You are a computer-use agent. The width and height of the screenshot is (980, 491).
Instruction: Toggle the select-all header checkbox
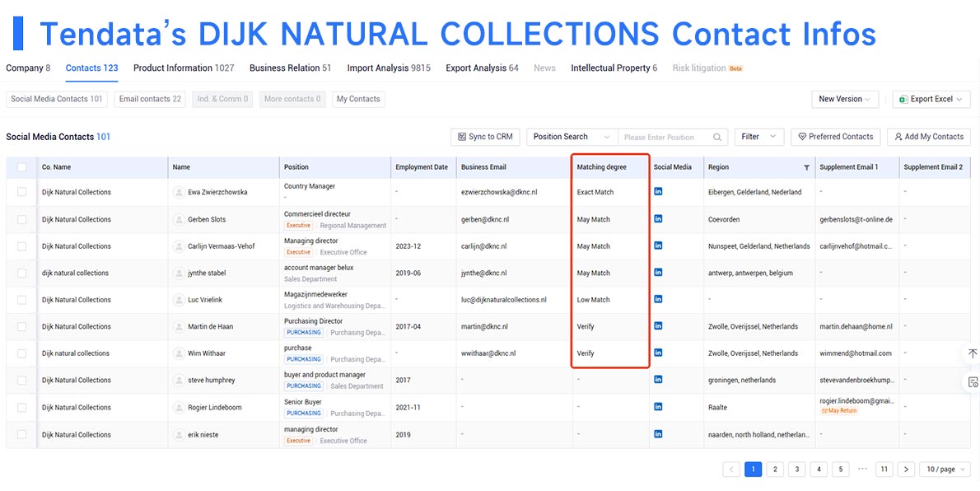point(22,167)
